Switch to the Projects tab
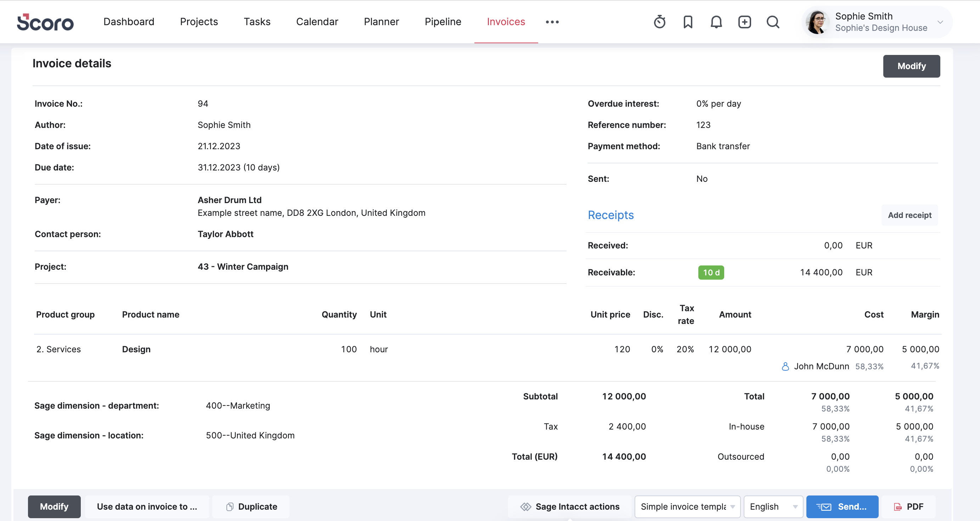Screen dimensions: 980x521 click(199, 22)
